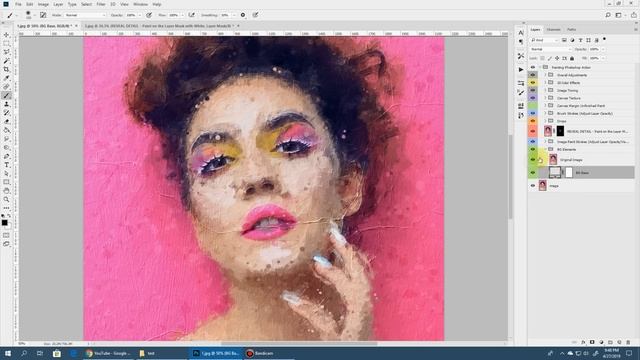Open the layer blend mode dropdown
The width and height of the screenshot is (640, 360).
tap(550, 49)
